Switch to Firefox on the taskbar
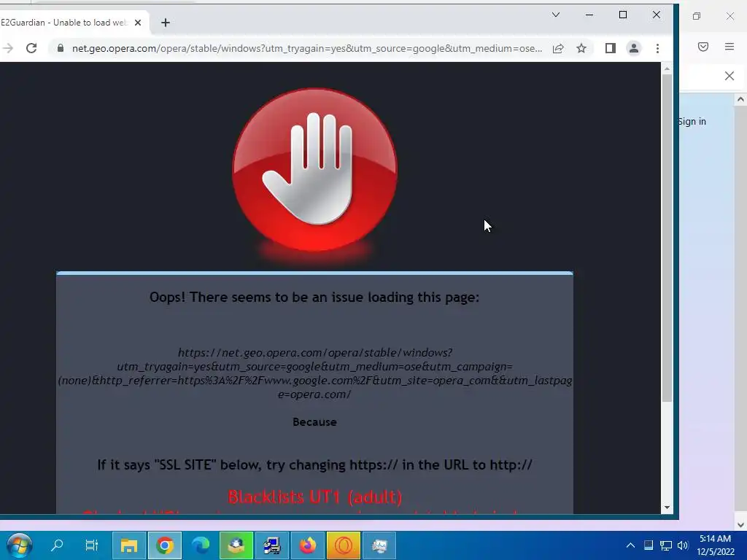The width and height of the screenshot is (747, 560). click(x=308, y=545)
